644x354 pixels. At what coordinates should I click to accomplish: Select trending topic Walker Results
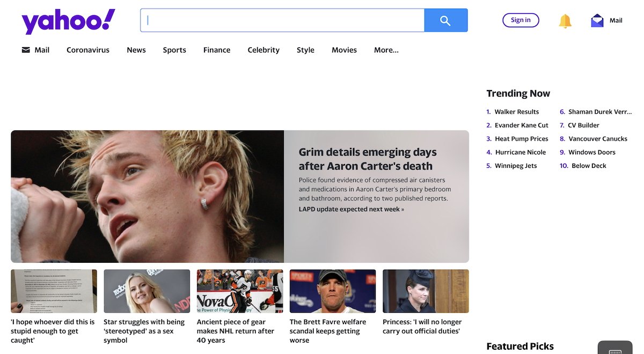pyautogui.click(x=516, y=112)
